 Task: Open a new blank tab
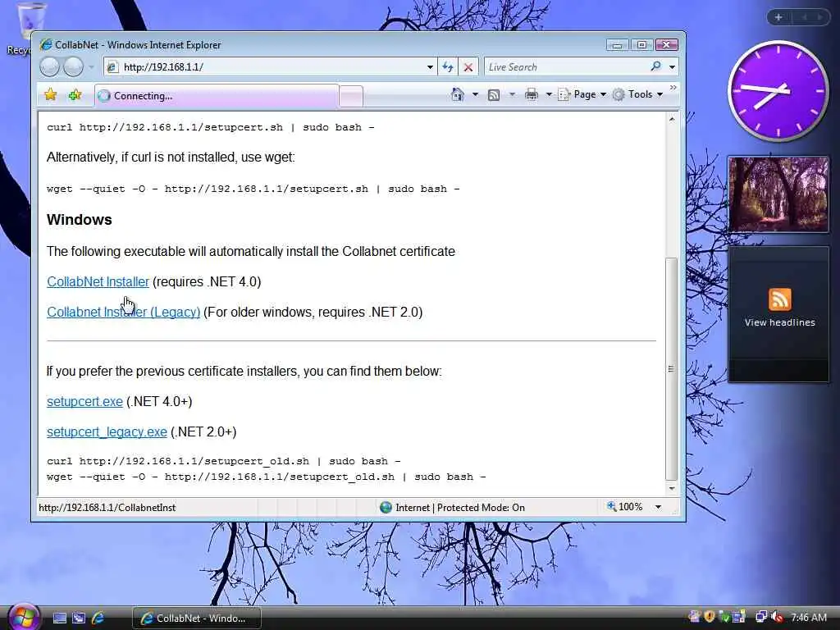(x=351, y=97)
